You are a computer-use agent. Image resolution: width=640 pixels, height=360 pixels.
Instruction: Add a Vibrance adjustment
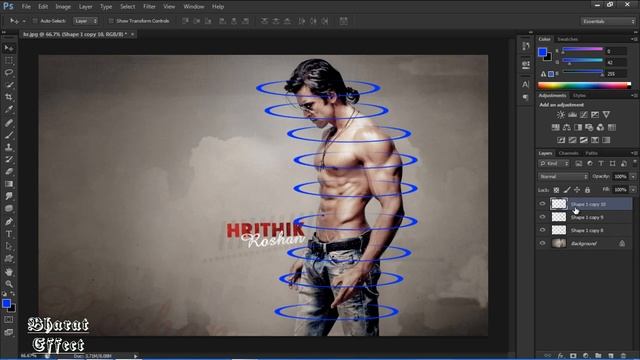click(606, 115)
